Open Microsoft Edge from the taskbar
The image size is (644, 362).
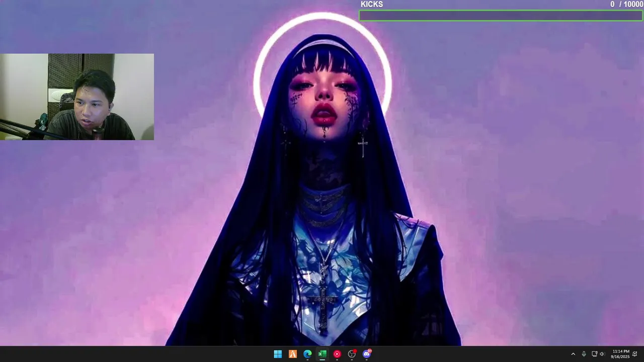tap(307, 354)
